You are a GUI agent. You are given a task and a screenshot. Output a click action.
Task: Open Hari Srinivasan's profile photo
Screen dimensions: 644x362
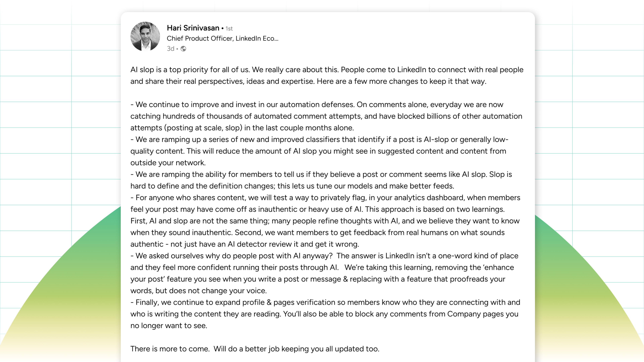(145, 36)
